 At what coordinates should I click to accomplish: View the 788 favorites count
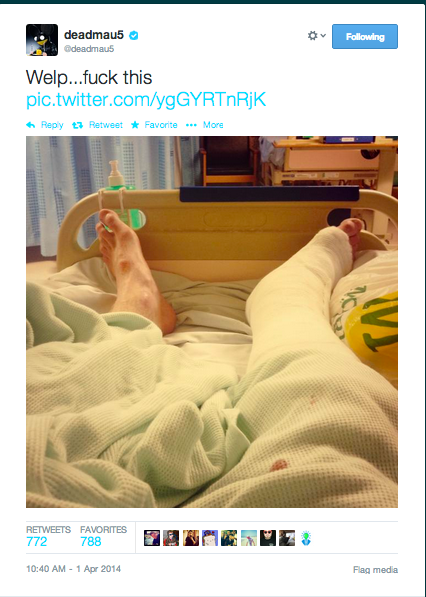click(91, 541)
